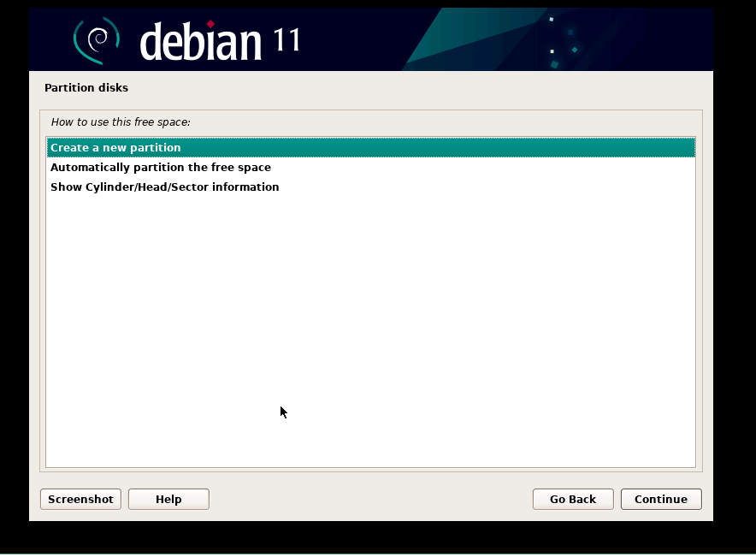Choose 'Automatically partition the free space'
This screenshot has width=756, height=557.
[371, 168]
